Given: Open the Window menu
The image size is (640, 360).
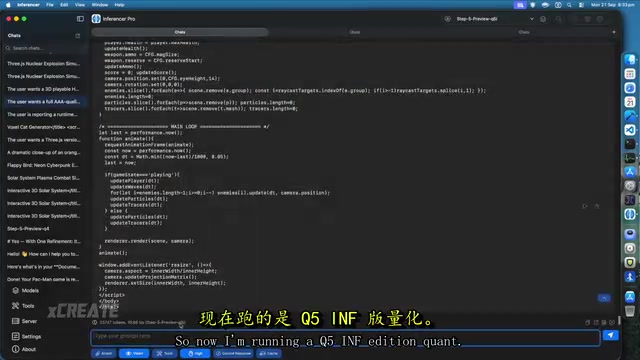Looking at the screenshot, I should 100,5.
